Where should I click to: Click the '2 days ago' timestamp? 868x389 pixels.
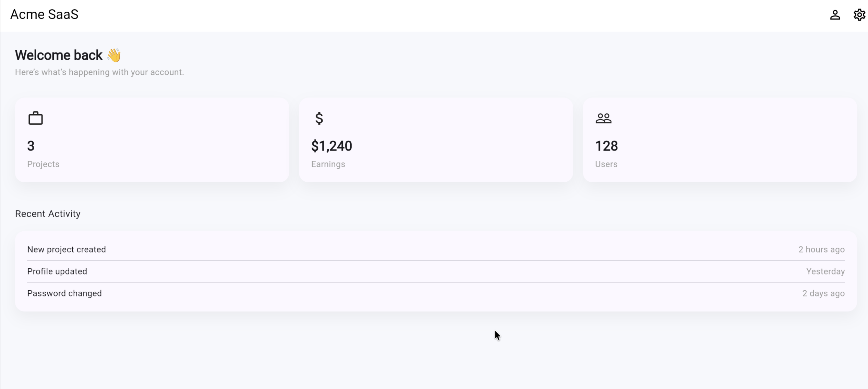tap(823, 293)
